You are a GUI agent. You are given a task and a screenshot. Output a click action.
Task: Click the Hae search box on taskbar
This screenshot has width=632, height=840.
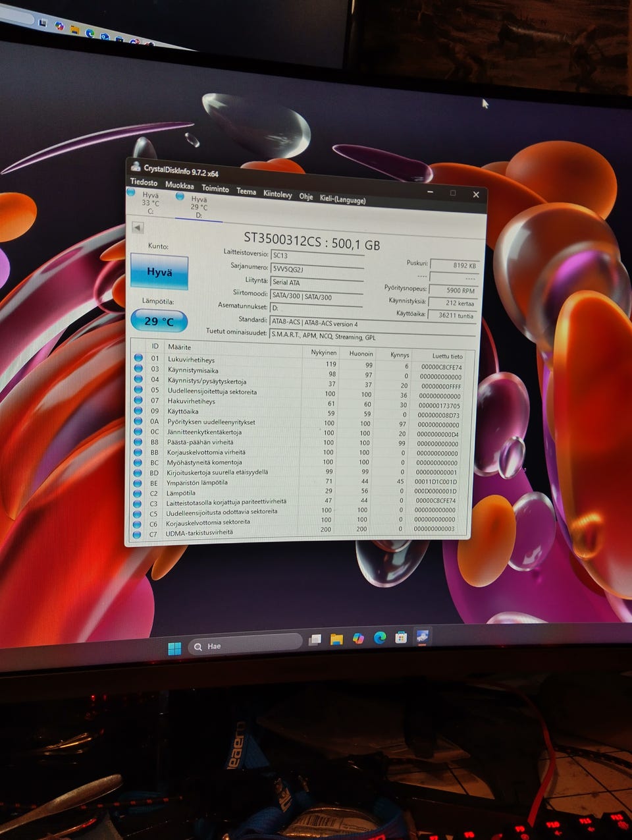click(x=245, y=644)
